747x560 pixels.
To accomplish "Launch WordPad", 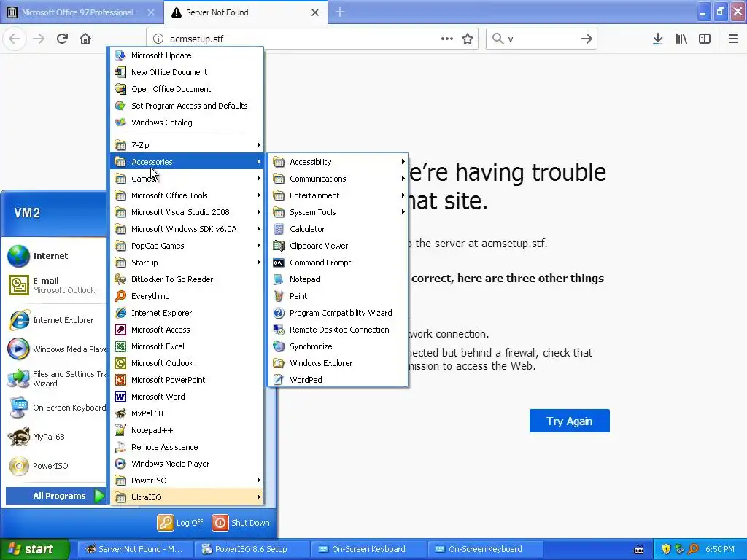I will tap(338, 380).
